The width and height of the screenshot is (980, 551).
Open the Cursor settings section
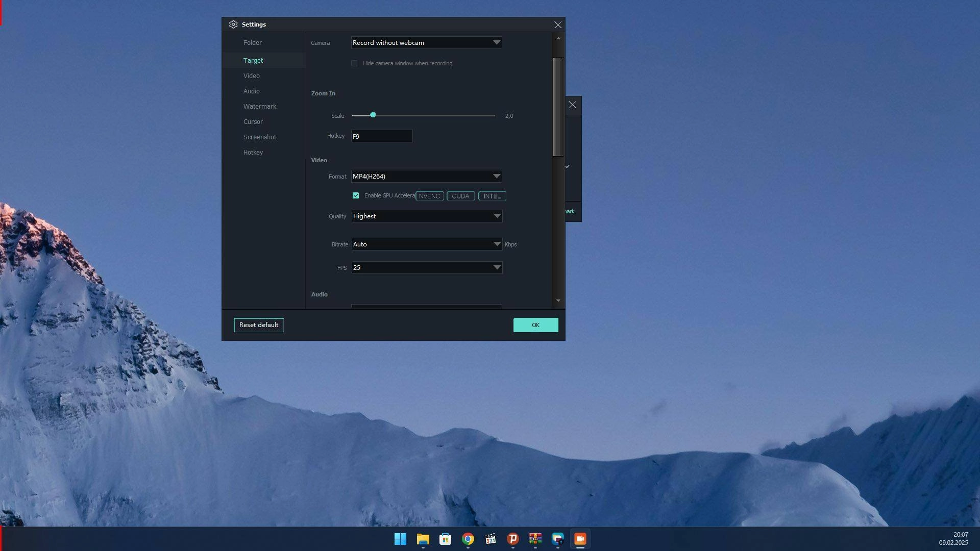pyautogui.click(x=253, y=121)
